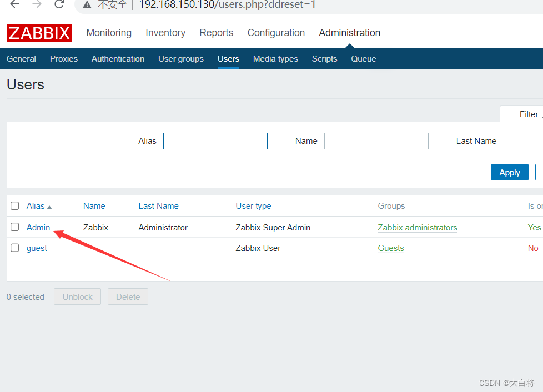Click the address bar URL

[x=227, y=4]
